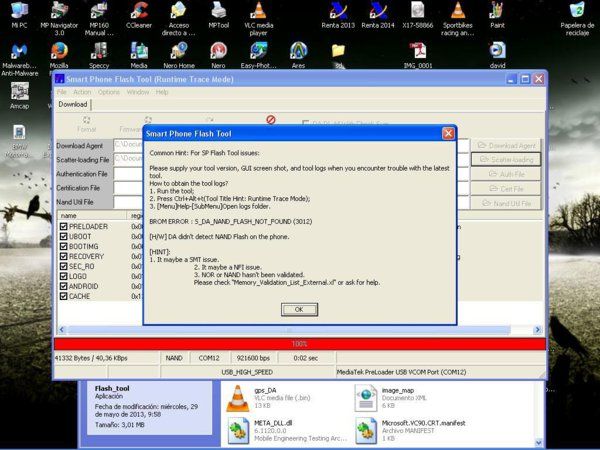Open the Options menu

pyautogui.click(x=109, y=92)
